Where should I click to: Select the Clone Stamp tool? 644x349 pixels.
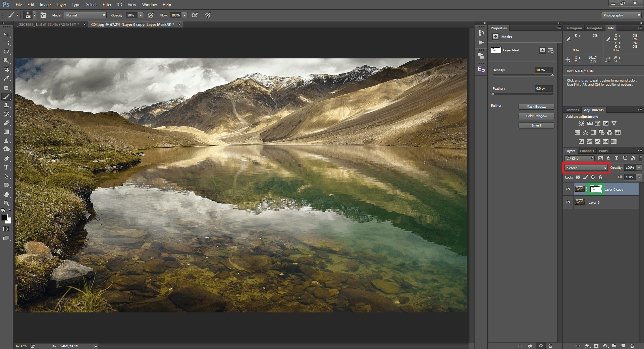coord(6,105)
